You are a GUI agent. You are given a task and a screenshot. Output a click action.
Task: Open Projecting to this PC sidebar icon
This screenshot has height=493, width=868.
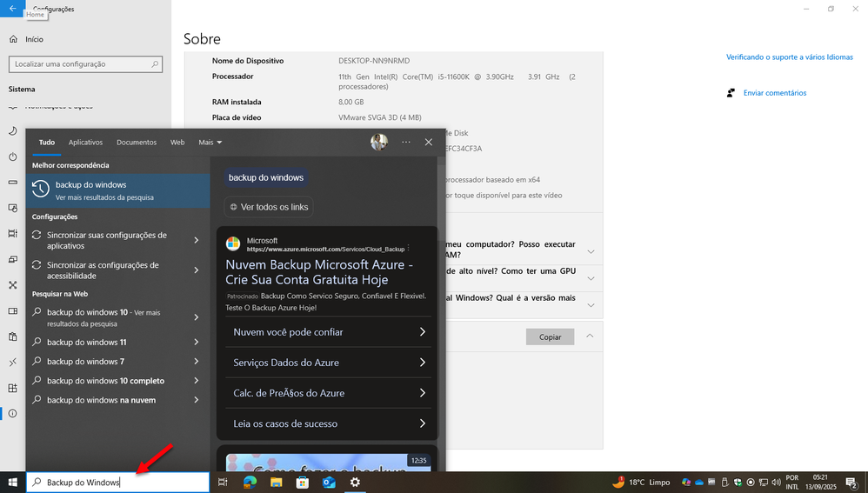[13, 259]
